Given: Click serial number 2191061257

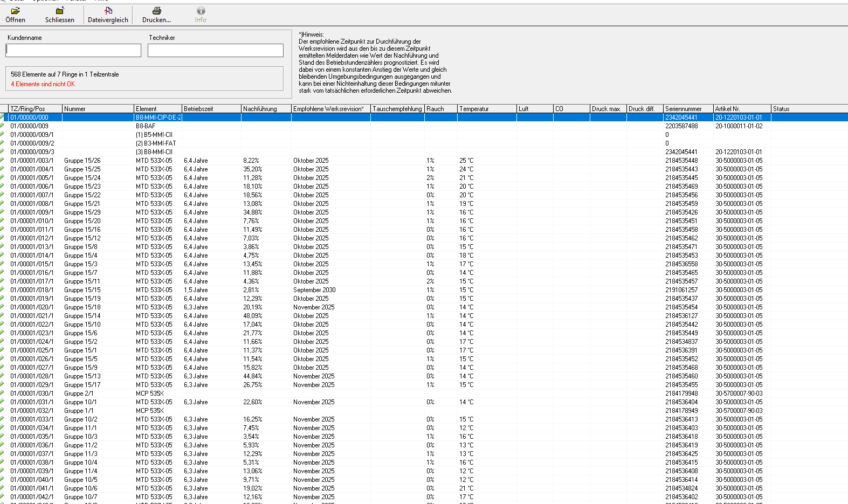Looking at the screenshot, I should (x=681, y=290).
